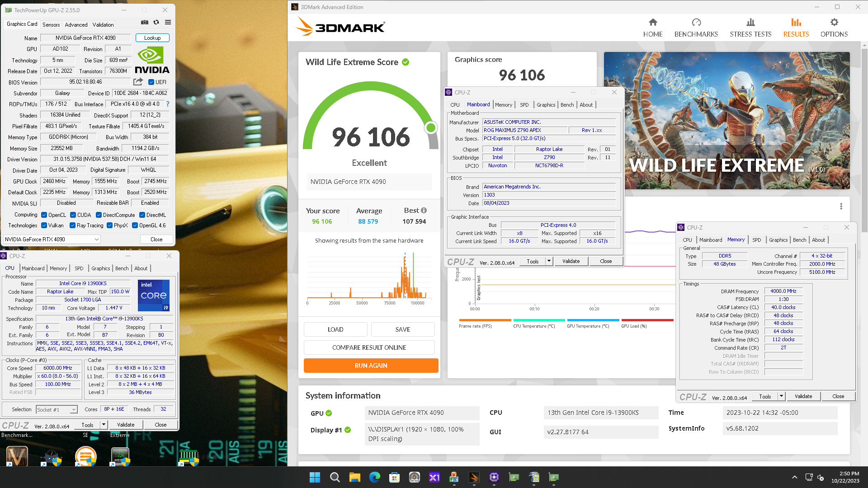
Task: Take a GPU-Z screenshot with the camera icon
Action: [145, 23]
